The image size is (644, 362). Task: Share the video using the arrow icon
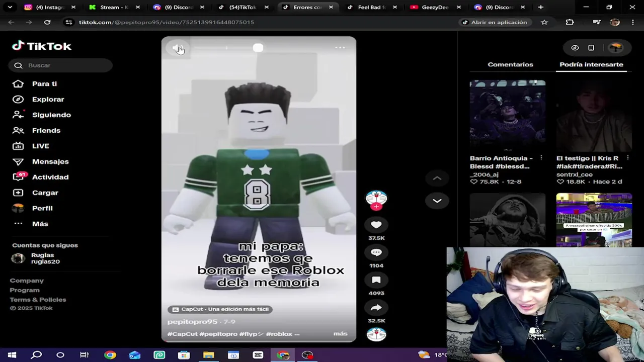click(376, 308)
